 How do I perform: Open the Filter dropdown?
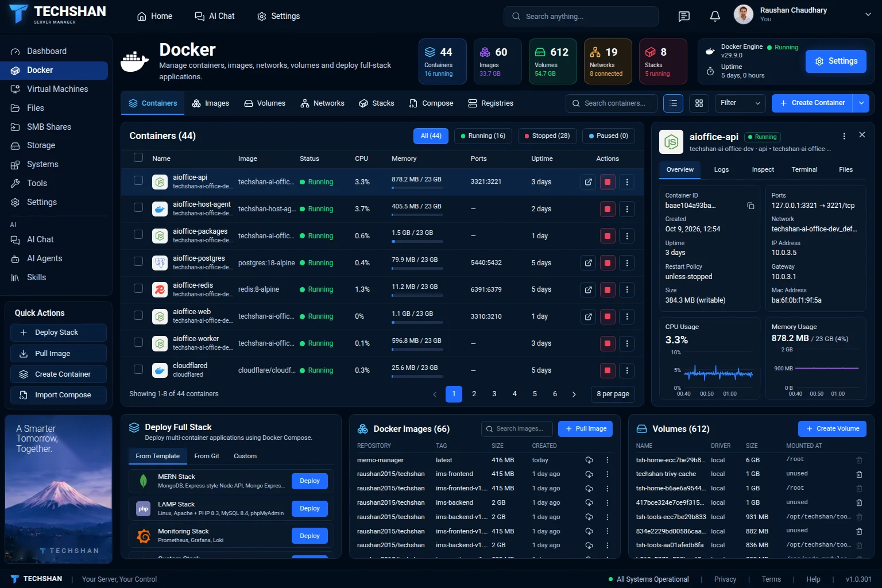pos(740,103)
